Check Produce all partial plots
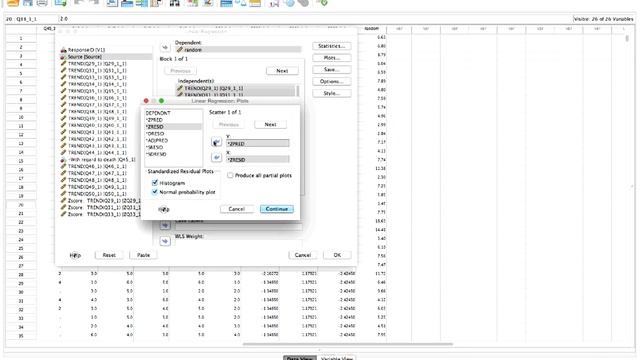 pos(230,175)
